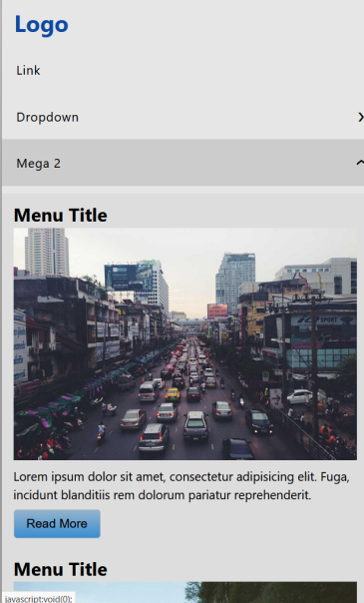Open the city traffic photo
Screen dimensions: 364x603
[185, 343]
